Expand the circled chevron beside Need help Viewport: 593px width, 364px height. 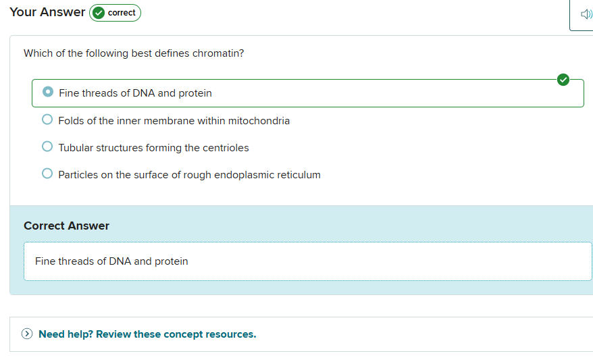pos(27,334)
